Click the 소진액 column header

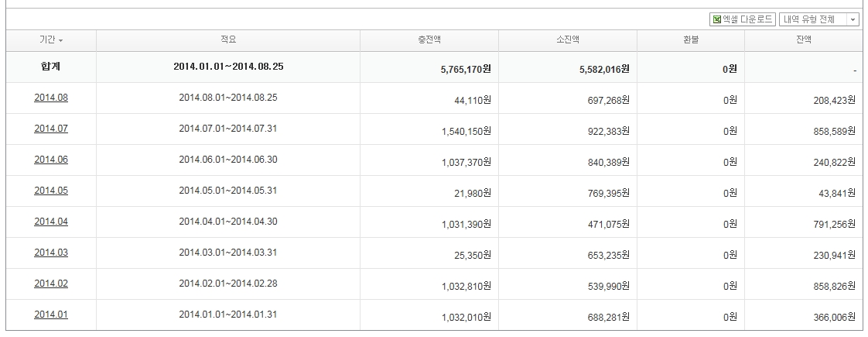(x=567, y=40)
